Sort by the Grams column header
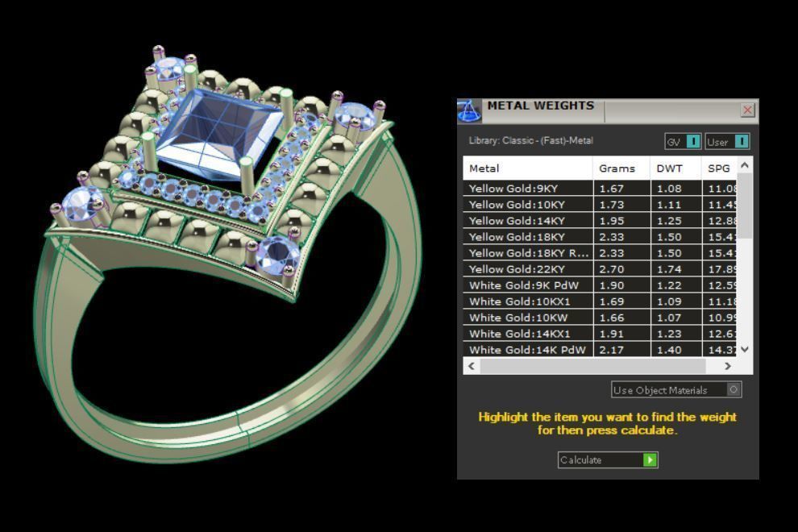This screenshot has height=532, width=798. click(621, 168)
